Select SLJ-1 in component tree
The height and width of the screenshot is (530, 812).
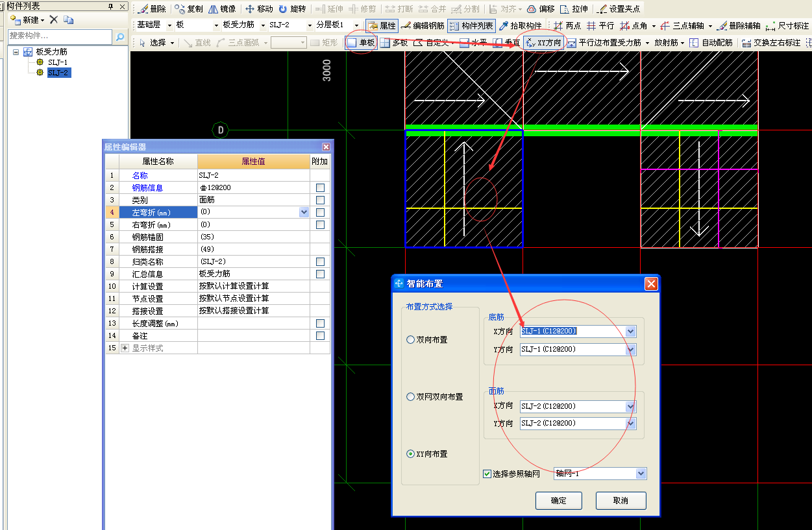tap(58, 62)
